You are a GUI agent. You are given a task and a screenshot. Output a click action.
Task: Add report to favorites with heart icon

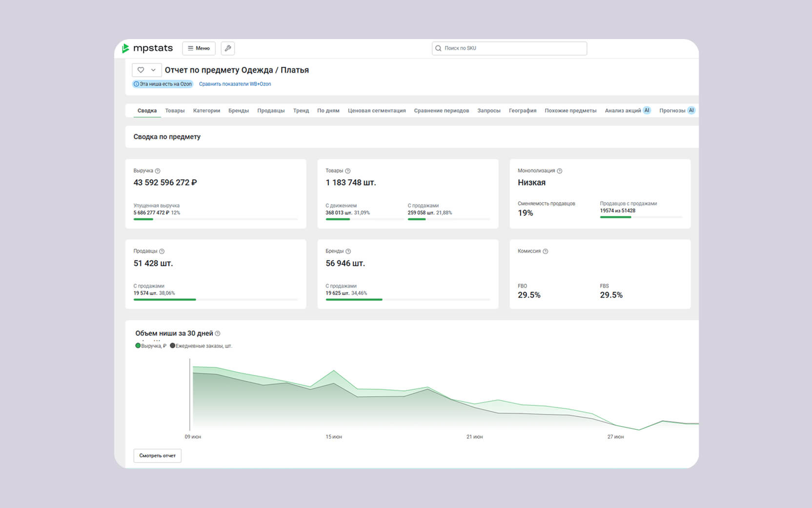click(x=141, y=70)
